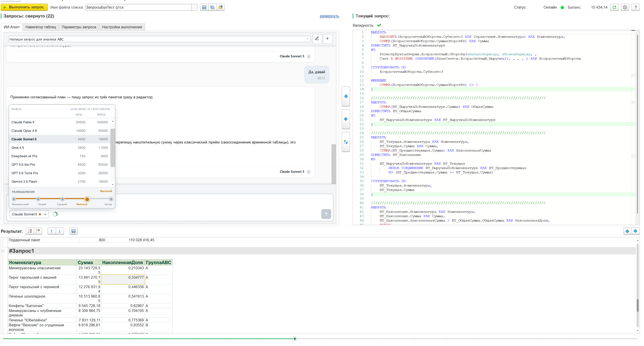The height and width of the screenshot is (346, 644).
Task: Select cell Миникруассаны классические
Action: [x=42, y=270]
